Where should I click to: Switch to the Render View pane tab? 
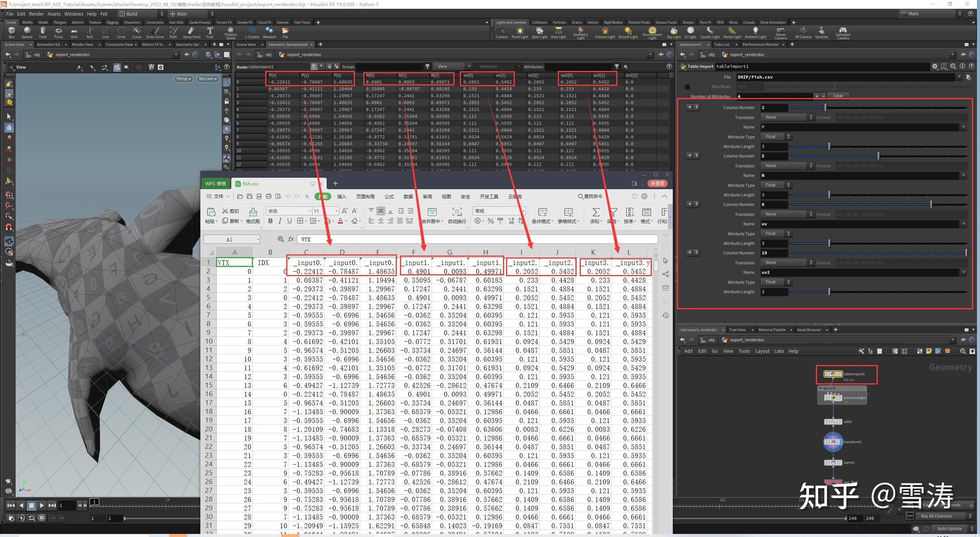(x=82, y=45)
